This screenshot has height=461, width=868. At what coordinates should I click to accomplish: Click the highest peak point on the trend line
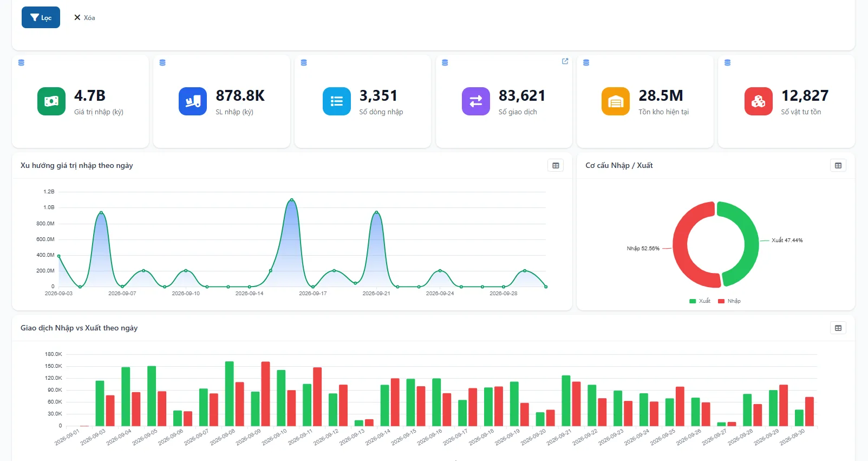click(x=292, y=200)
